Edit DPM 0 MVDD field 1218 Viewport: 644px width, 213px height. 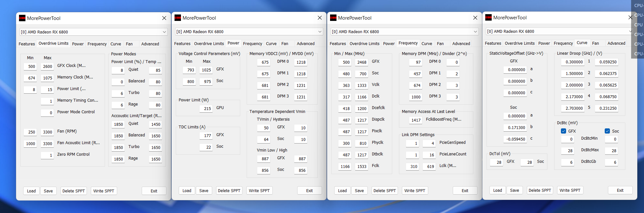click(301, 62)
